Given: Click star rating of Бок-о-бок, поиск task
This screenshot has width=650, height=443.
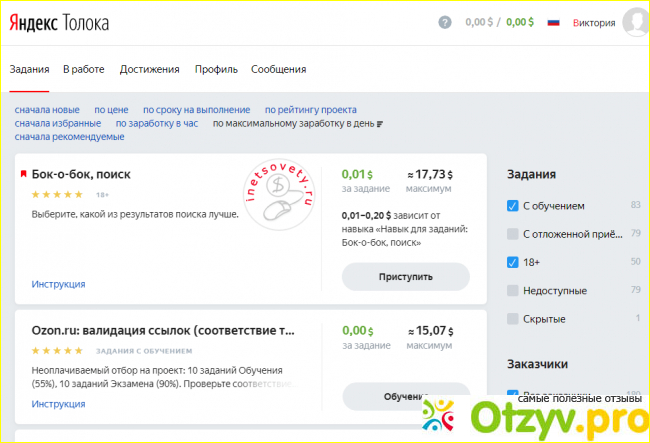Looking at the screenshot, I should click(59, 194).
